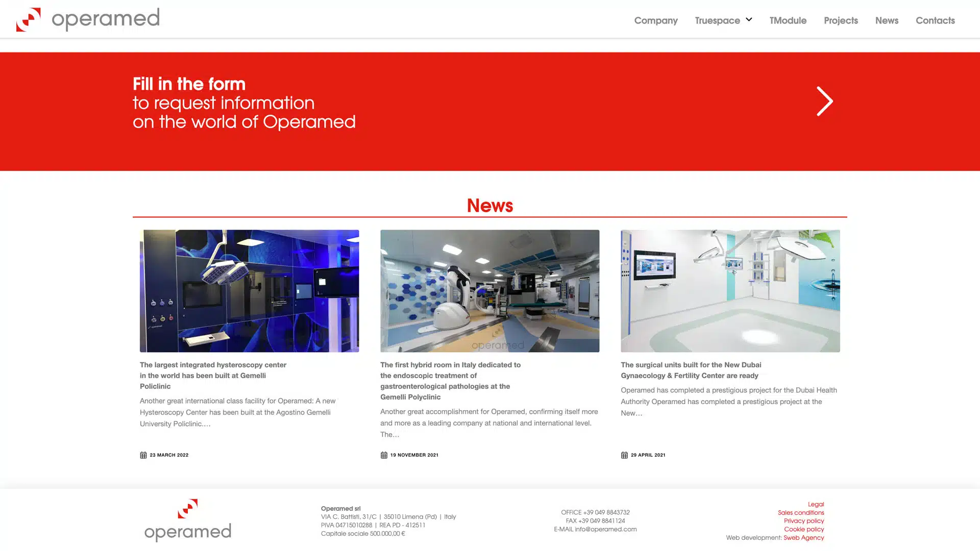Click the fax number +39 049 8841124

point(601,521)
